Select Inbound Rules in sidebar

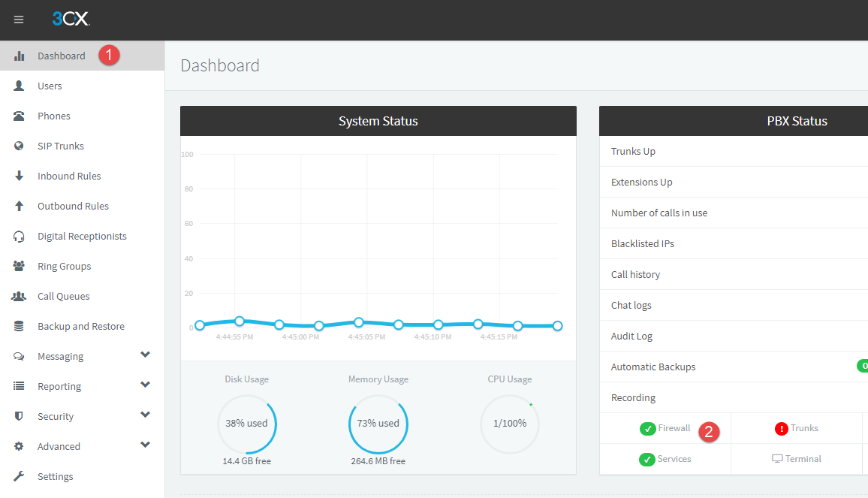tap(82, 176)
